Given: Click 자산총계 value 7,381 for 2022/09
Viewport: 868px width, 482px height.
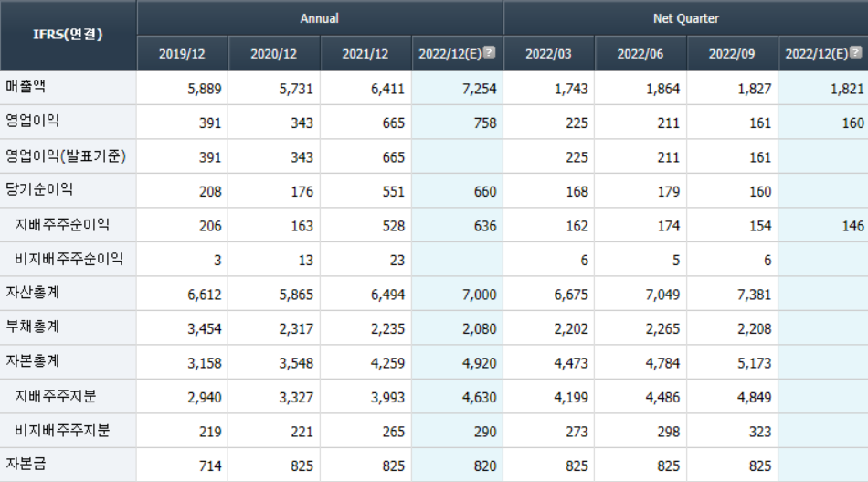Looking at the screenshot, I should (x=755, y=295).
